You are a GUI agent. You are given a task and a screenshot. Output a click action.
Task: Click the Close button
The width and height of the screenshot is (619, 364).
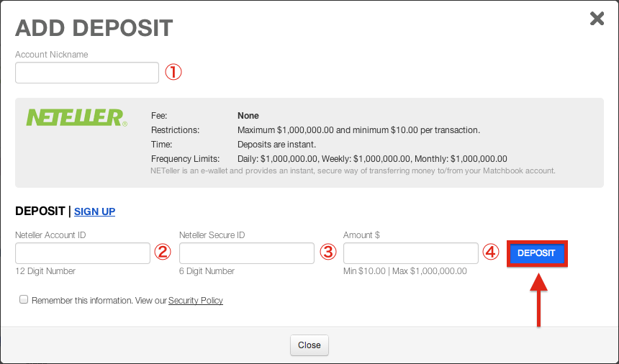click(x=309, y=345)
